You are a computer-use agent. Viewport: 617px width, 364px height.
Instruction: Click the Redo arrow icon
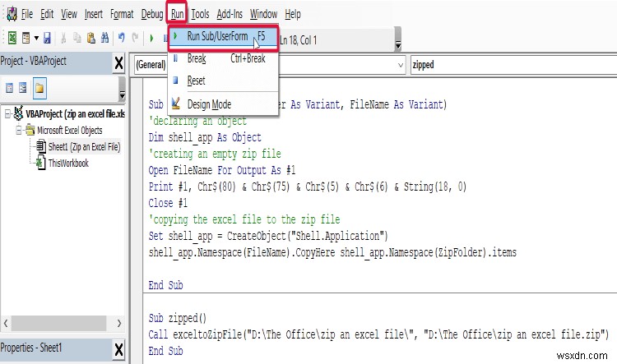(x=135, y=38)
